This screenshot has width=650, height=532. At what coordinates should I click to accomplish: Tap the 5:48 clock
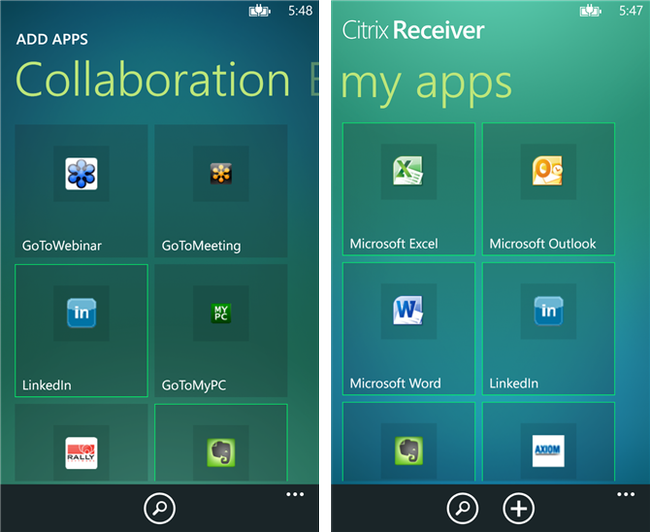pyautogui.click(x=301, y=10)
